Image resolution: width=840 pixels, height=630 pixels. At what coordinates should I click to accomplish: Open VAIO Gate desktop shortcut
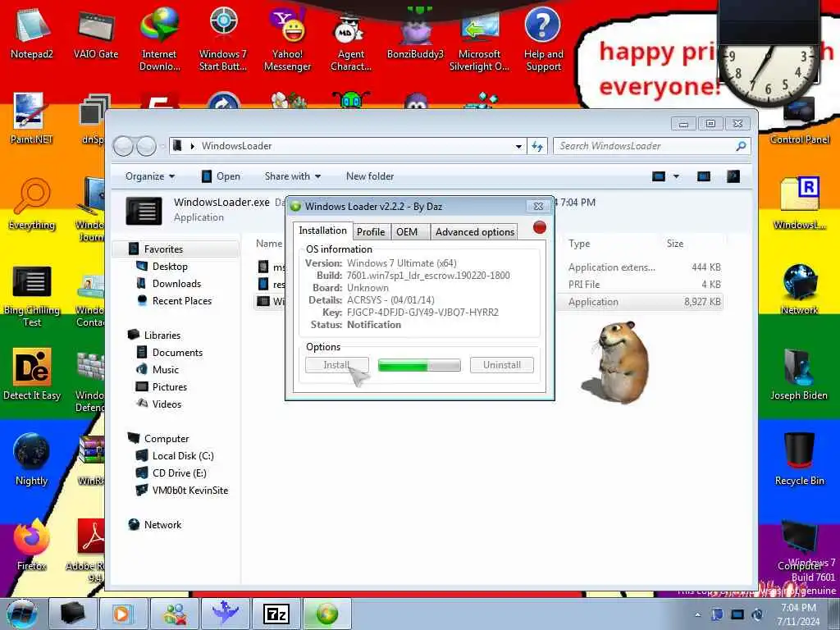[x=96, y=32]
